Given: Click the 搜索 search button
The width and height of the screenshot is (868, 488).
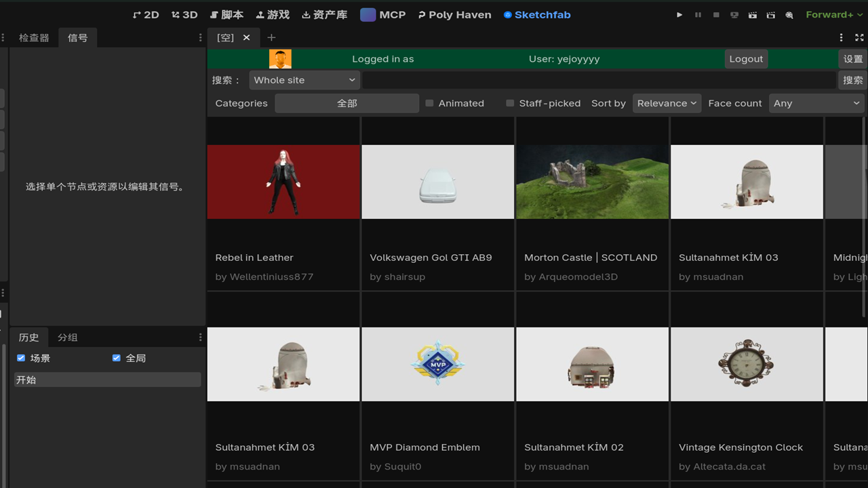Looking at the screenshot, I should (853, 80).
